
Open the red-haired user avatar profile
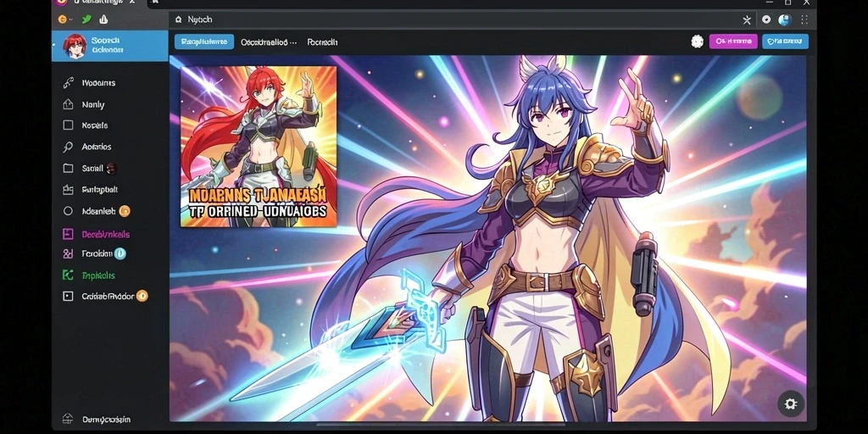pos(75,46)
